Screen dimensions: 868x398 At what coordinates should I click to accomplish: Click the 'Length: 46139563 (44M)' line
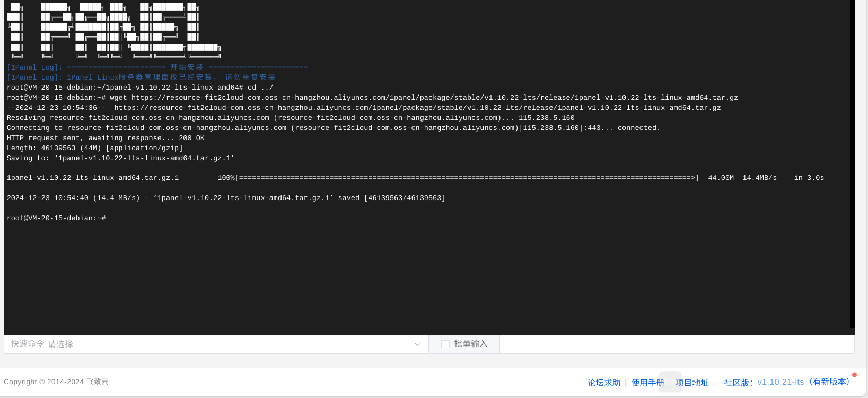[94, 148]
